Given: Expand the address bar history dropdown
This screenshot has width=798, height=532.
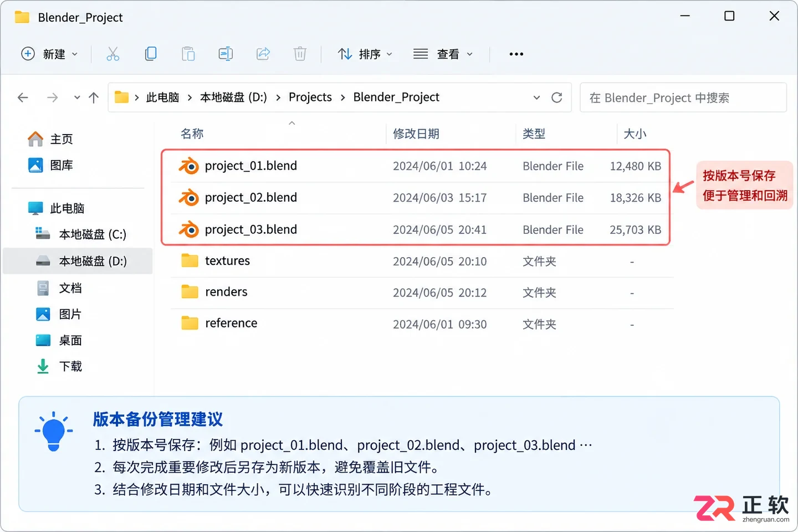Looking at the screenshot, I should (x=536, y=98).
